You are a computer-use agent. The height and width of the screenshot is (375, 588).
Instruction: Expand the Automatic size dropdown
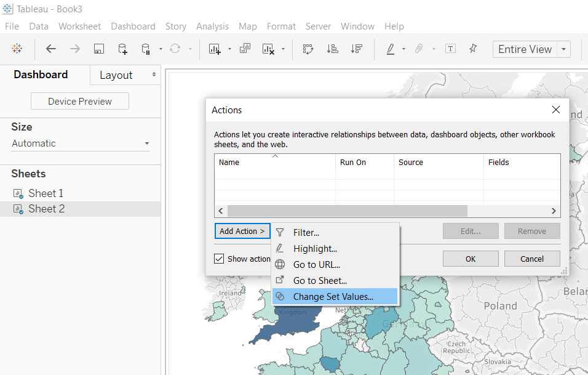click(x=80, y=143)
